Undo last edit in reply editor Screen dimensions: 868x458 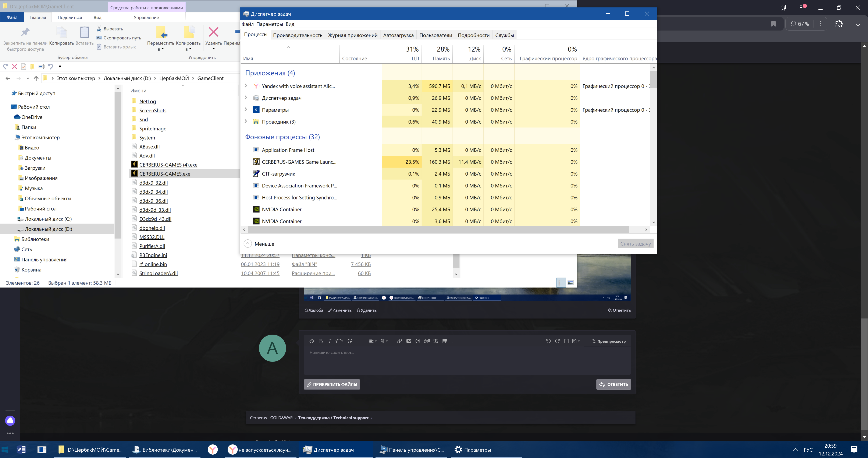tap(548, 341)
